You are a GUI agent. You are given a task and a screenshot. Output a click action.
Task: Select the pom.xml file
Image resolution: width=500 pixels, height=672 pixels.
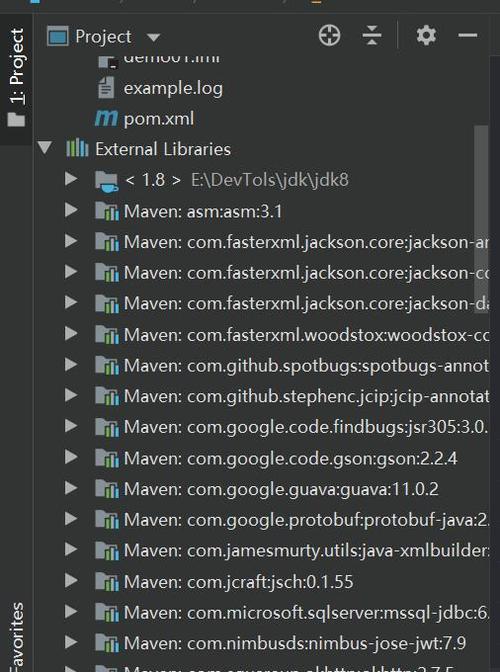coord(159,119)
